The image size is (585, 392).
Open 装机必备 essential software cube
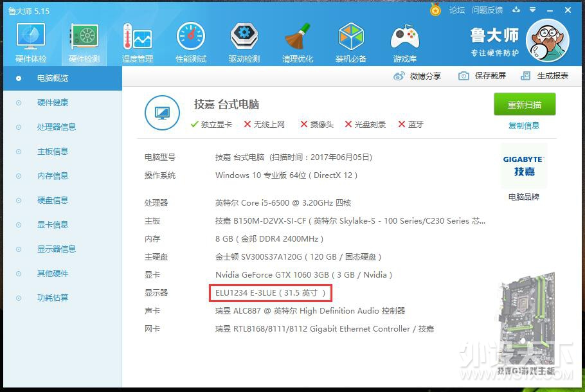click(351, 42)
